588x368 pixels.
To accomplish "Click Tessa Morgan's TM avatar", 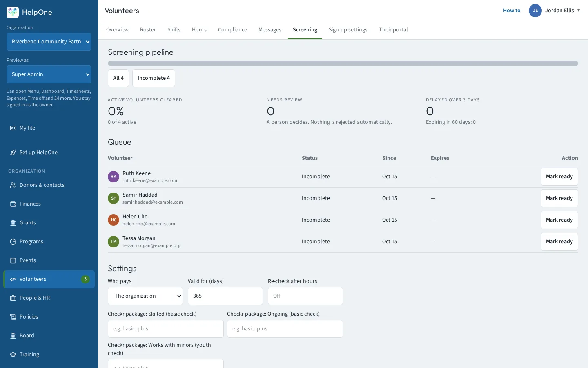I will [114, 242].
